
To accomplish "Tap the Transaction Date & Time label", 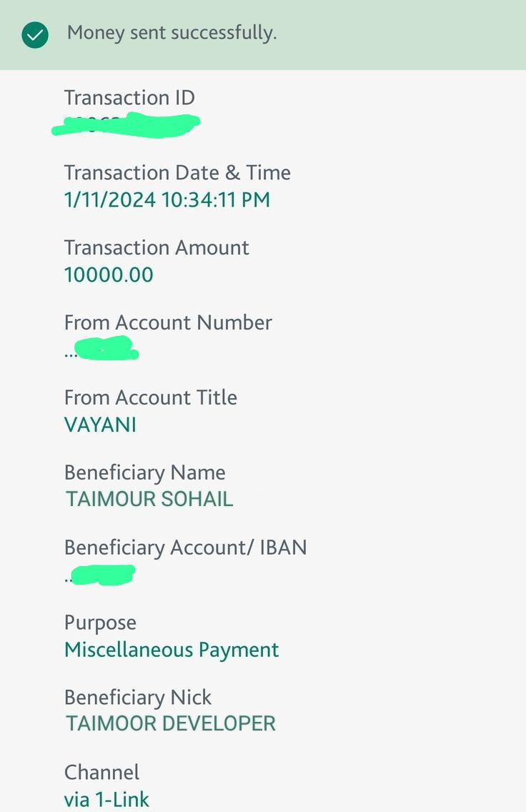I will point(177,173).
